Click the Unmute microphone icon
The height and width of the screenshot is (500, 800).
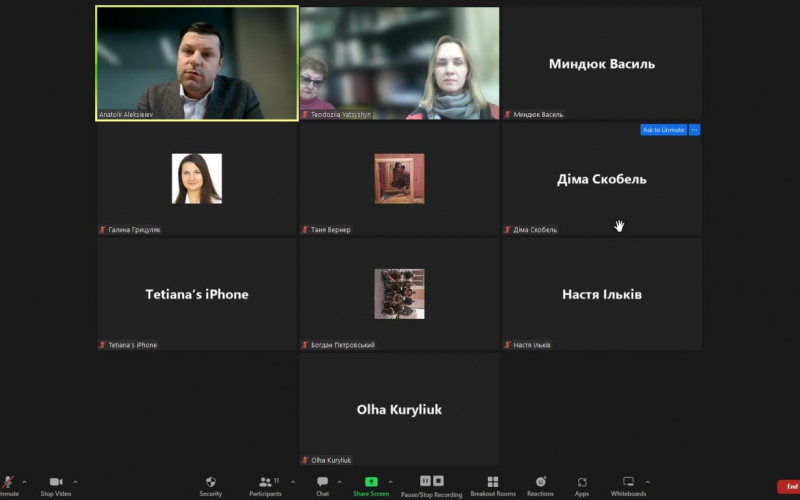tap(7, 482)
